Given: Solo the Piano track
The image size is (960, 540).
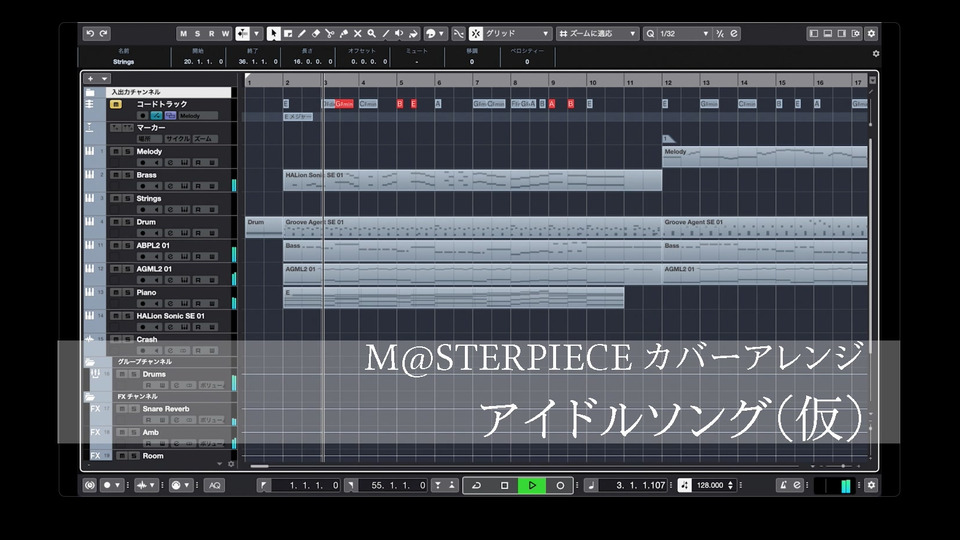Looking at the screenshot, I should (x=127, y=293).
